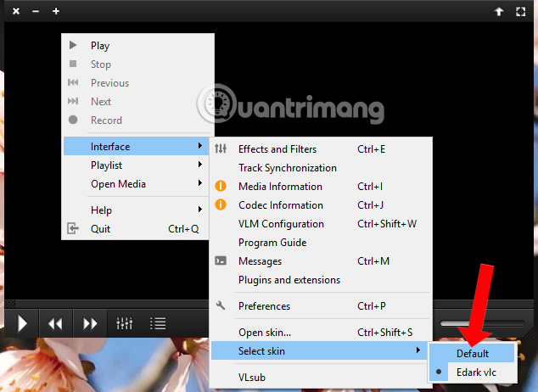Choose Record in the context menu
The image size is (538, 392).
click(137, 120)
